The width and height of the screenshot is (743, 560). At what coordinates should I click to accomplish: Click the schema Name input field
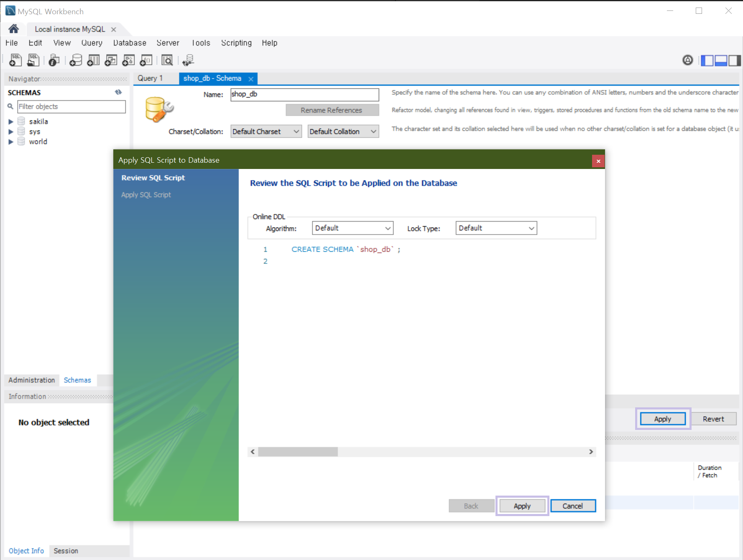pos(305,94)
